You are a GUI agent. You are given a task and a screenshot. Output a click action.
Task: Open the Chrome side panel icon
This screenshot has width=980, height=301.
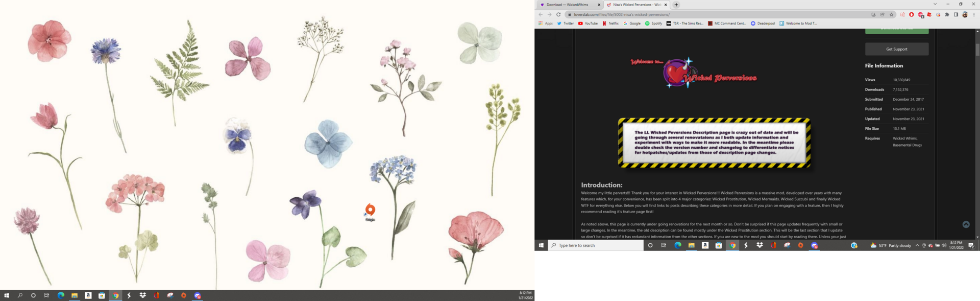point(956,14)
